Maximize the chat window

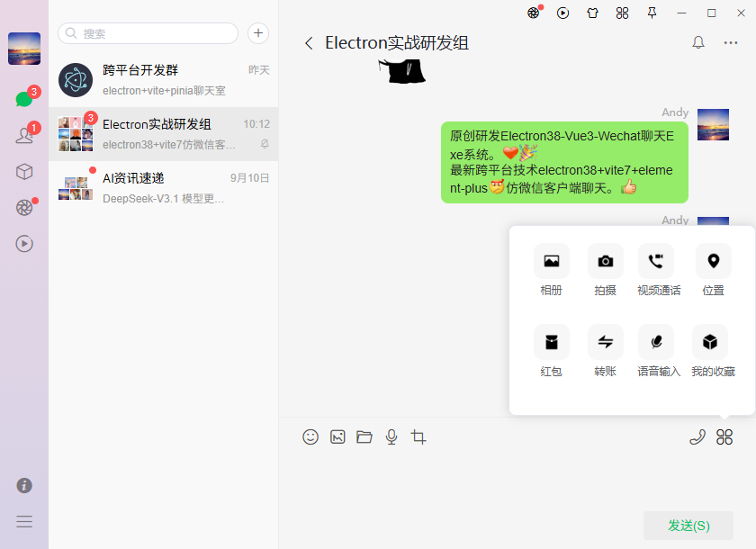tap(712, 13)
